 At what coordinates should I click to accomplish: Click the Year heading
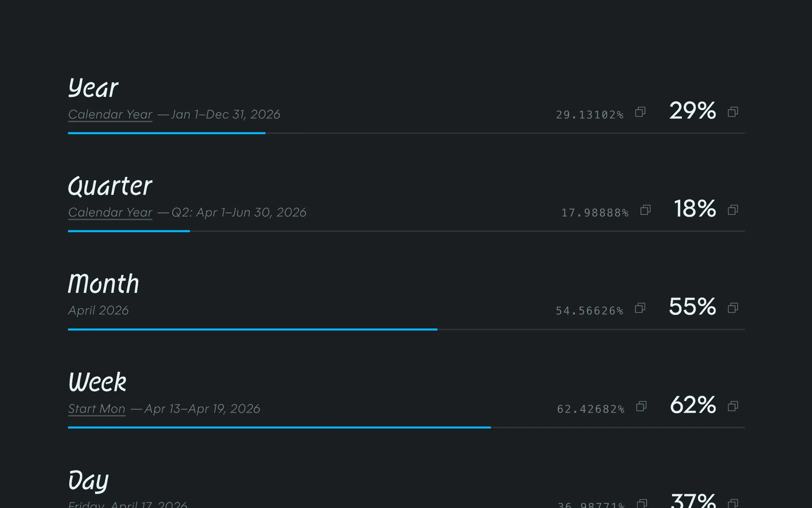pos(93,88)
